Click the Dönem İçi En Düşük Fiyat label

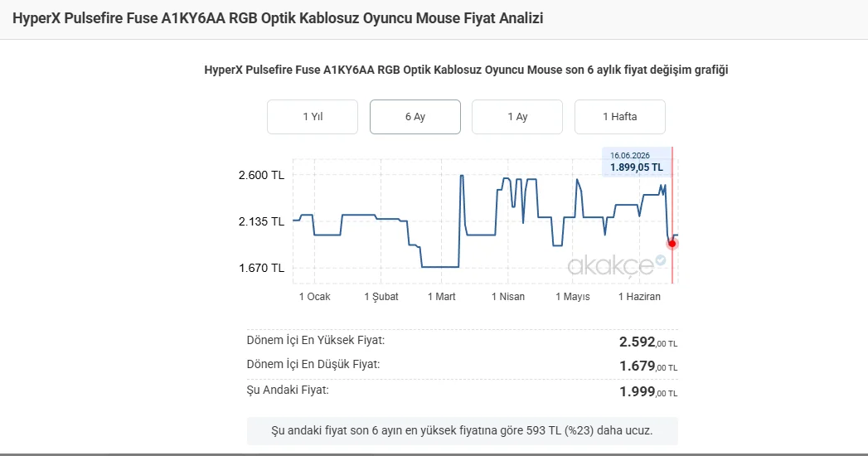coord(313,365)
